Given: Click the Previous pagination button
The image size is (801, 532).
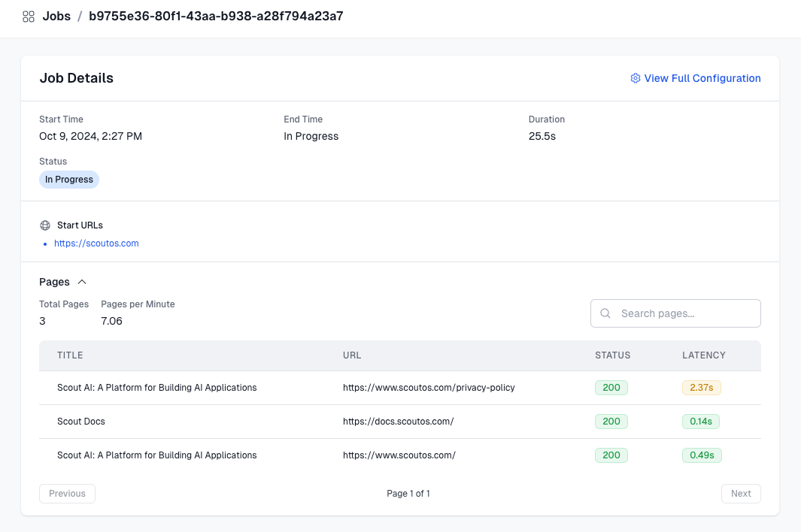Looking at the screenshot, I should [x=68, y=494].
